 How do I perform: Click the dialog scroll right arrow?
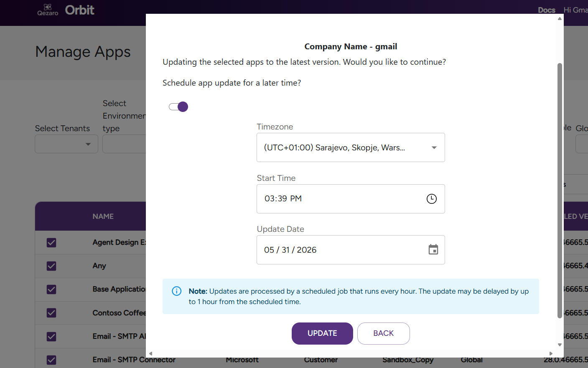pyautogui.click(x=551, y=353)
